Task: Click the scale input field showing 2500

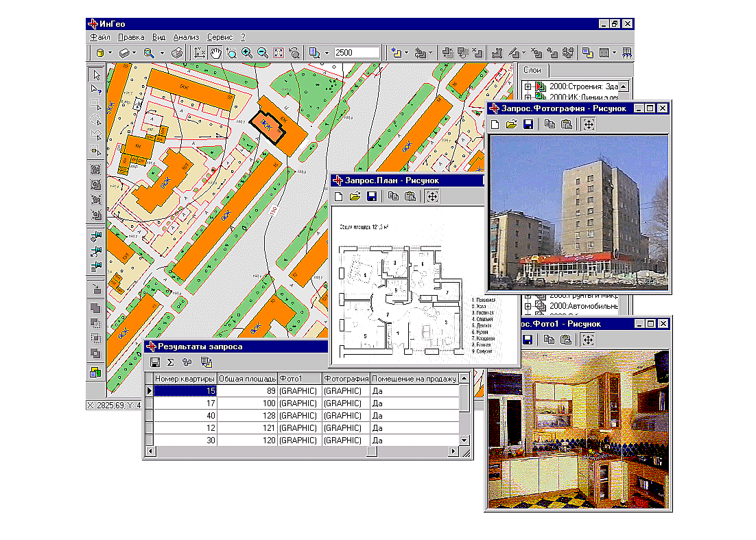Action: pos(357,53)
